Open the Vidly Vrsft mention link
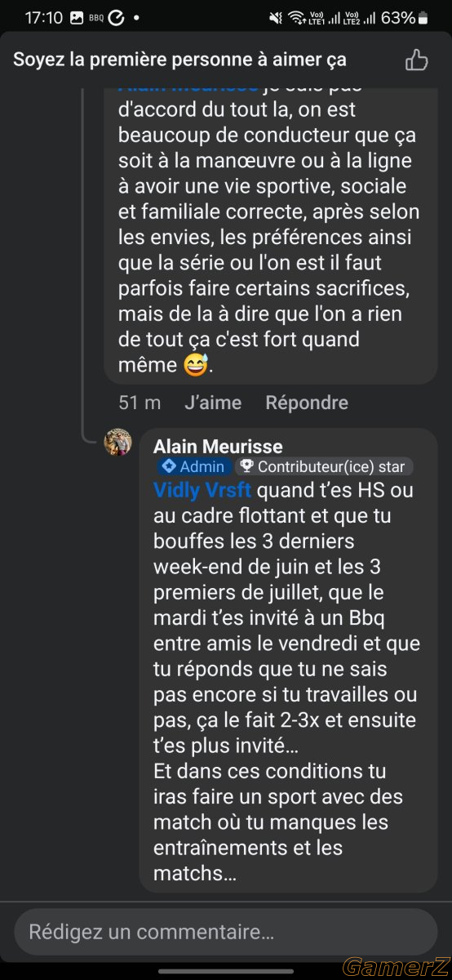The image size is (452, 980). [202, 491]
